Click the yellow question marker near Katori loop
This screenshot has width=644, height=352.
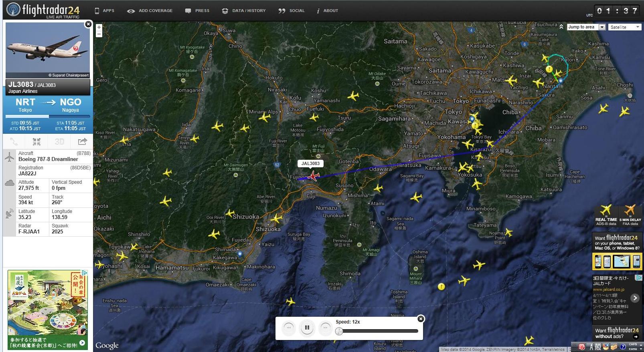point(549,69)
